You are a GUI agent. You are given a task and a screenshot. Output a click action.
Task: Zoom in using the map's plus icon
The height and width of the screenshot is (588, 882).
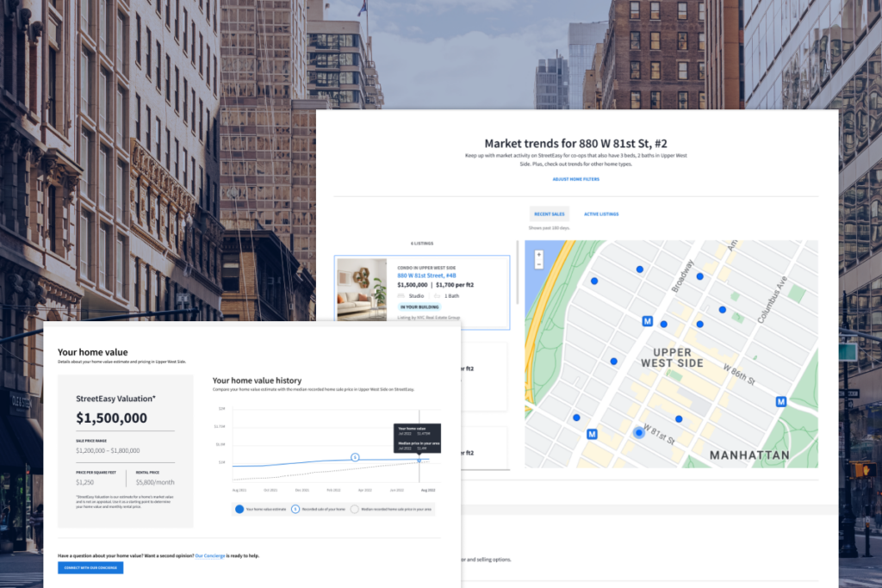pos(539,254)
